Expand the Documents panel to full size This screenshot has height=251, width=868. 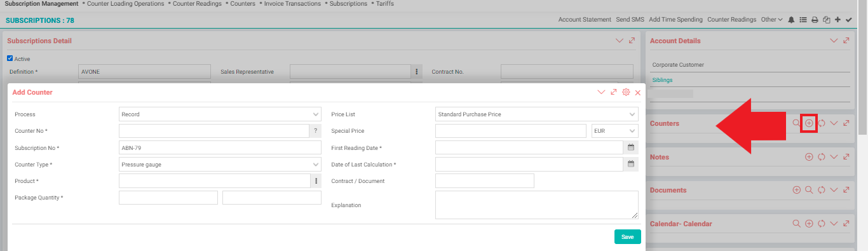[x=846, y=189]
